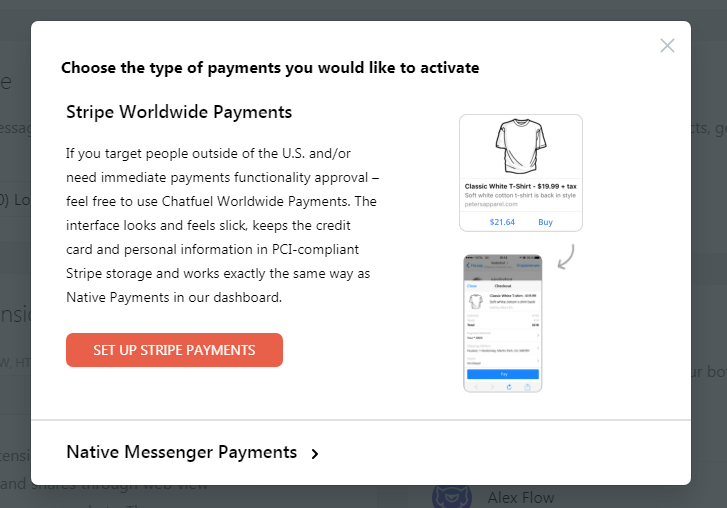
Task: Open the phone checkout preview image
Action: coord(502,322)
